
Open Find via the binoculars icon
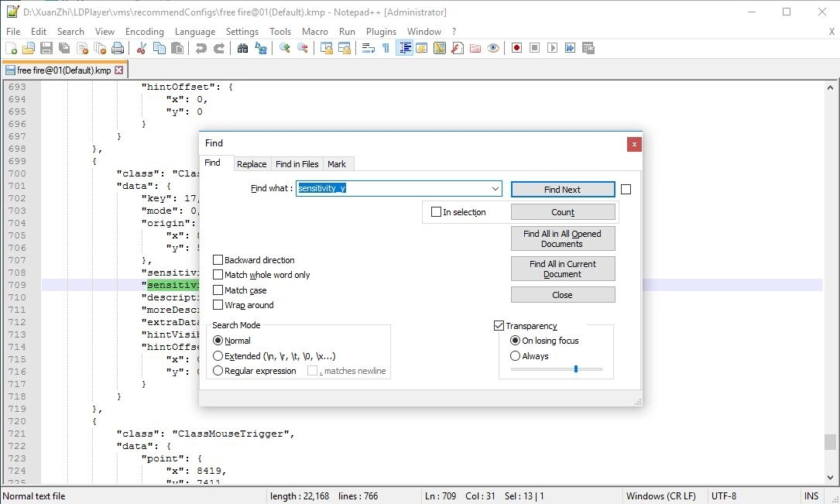point(242,48)
